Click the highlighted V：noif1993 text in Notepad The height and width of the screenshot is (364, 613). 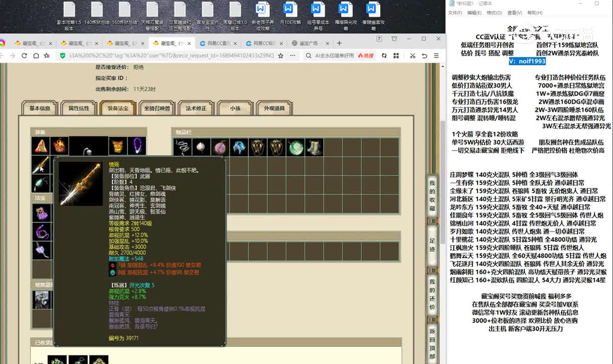[x=527, y=61]
